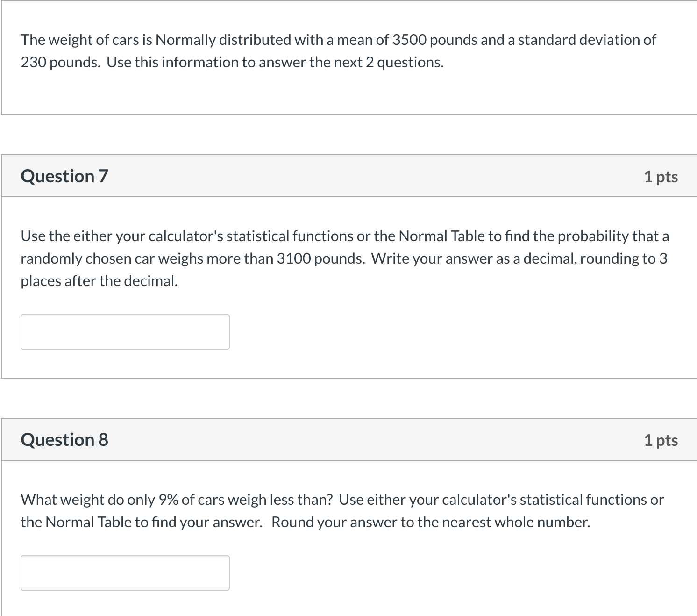Click the "1 pts" label for Question 7

click(661, 177)
